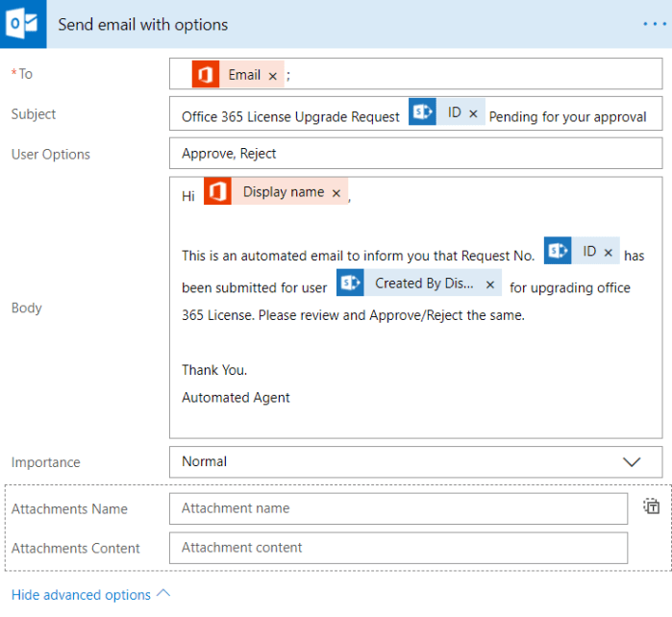Click the Attachments Content input field
This screenshot has width=672, height=617.
[x=398, y=548]
